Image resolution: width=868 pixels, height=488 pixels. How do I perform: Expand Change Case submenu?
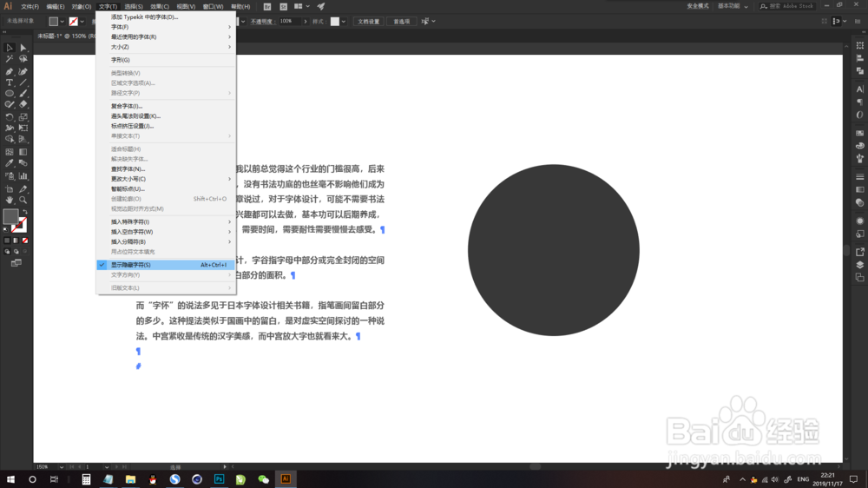(x=166, y=179)
